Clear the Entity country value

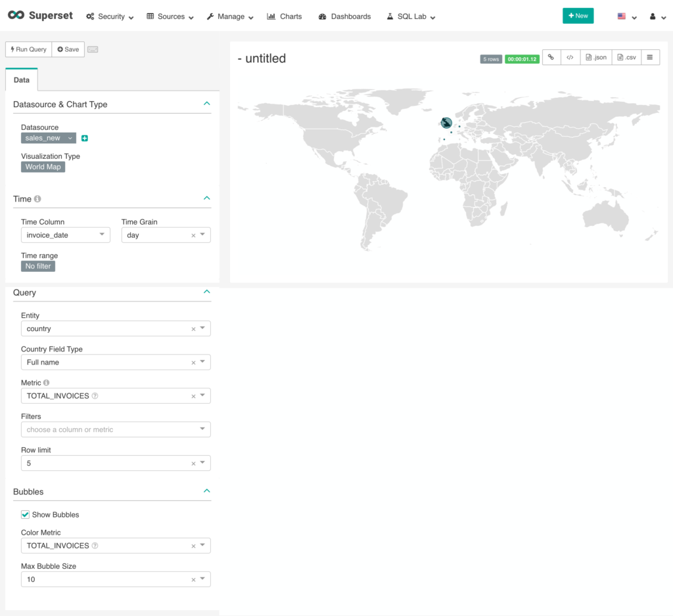coord(193,329)
